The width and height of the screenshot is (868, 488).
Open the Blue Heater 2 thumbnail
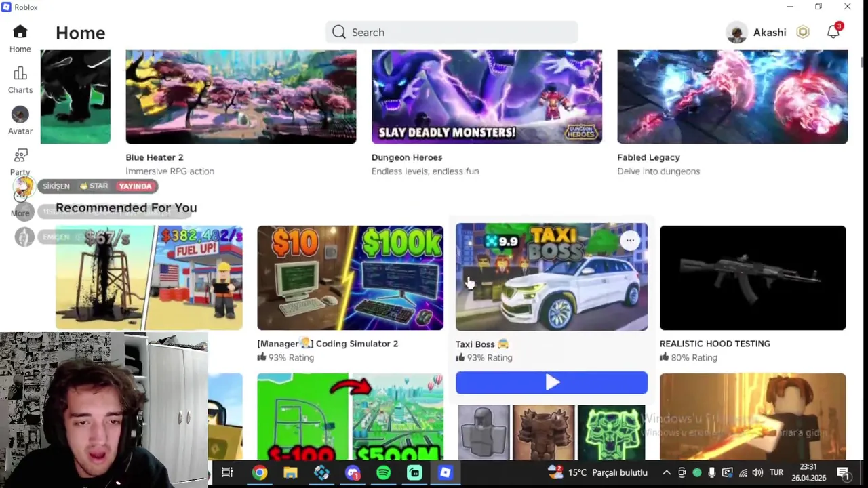[241, 97]
